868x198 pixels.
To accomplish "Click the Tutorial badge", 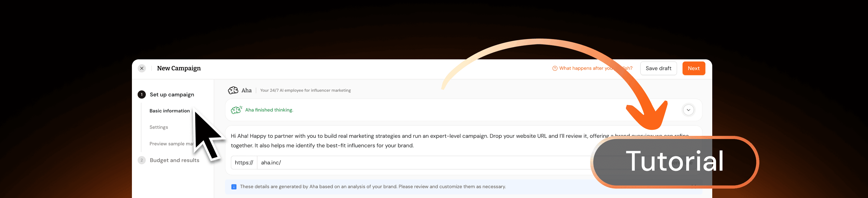I will pos(675,162).
